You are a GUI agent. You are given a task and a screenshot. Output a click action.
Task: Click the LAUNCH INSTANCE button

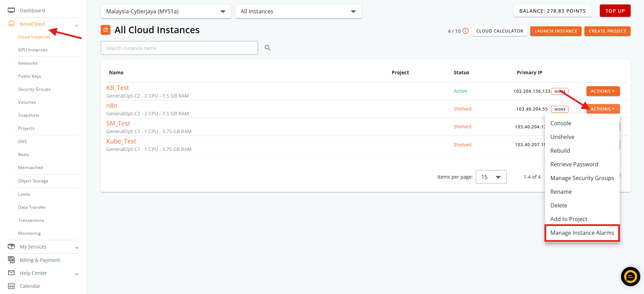(x=556, y=31)
